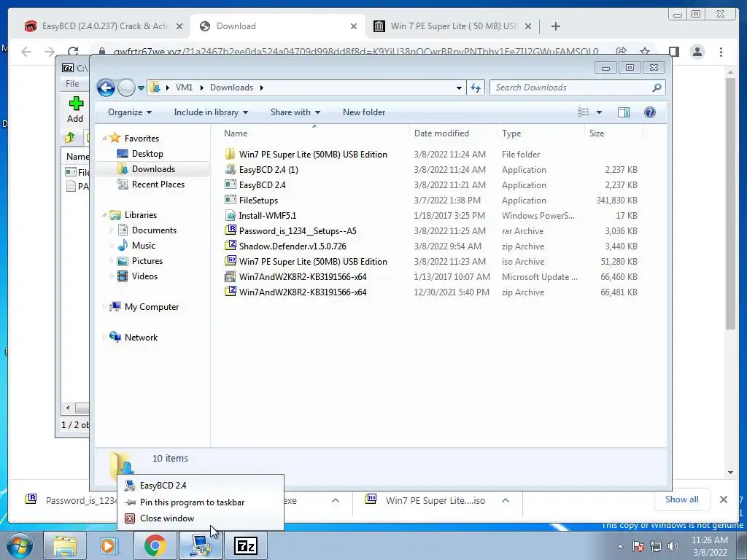Open Documents library

(154, 230)
